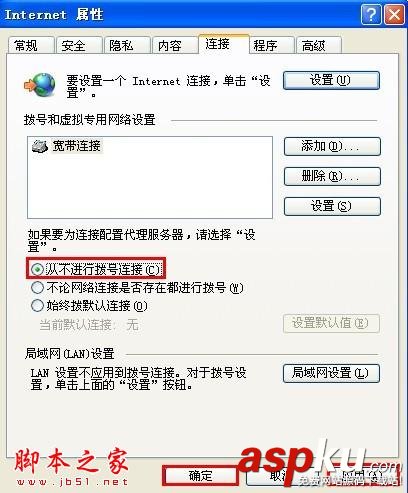This screenshot has height=493, width=408.
Task: Open 设置(S) for the dial-up connection
Action: pos(332,206)
